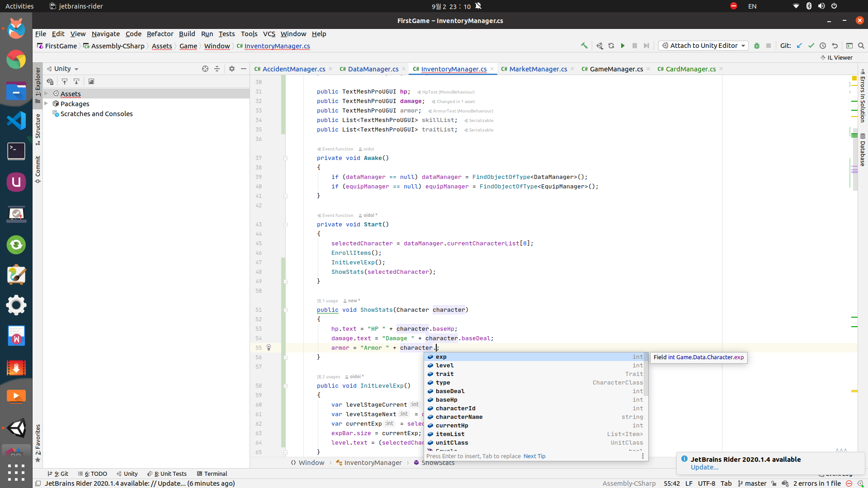Expand the Assets tree node

tap(46, 94)
